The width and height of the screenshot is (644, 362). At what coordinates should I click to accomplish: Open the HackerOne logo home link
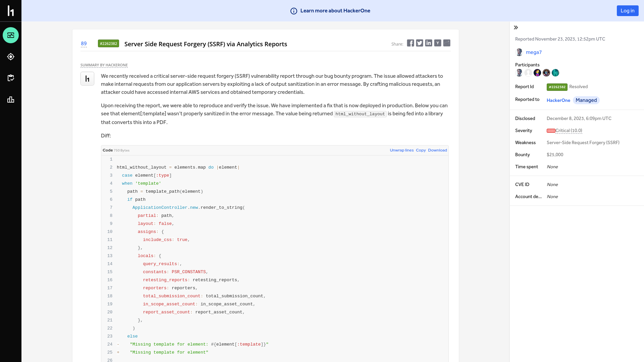pyautogui.click(x=11, y=11)
